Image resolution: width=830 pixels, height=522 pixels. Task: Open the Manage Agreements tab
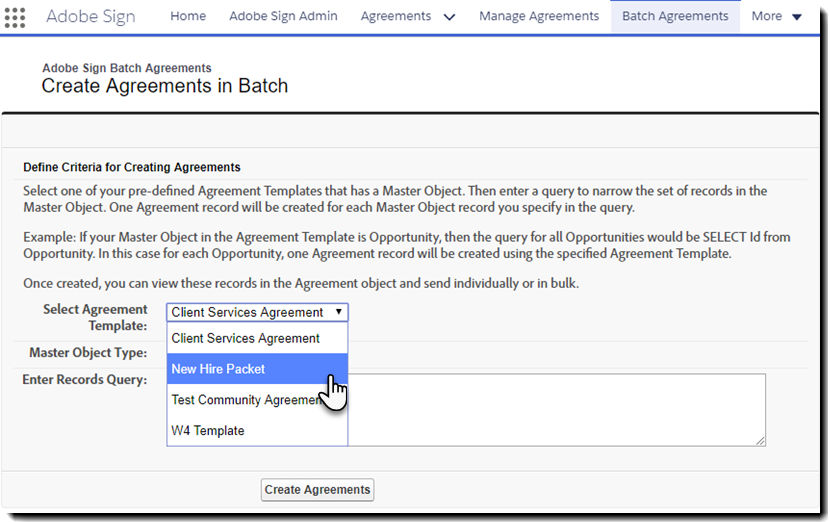tap(539, 16)
